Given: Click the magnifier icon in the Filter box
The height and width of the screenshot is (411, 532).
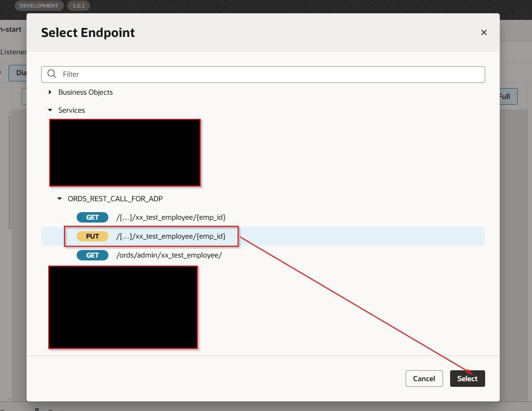Looking at the screenshot, I should [x=52, y=74].
